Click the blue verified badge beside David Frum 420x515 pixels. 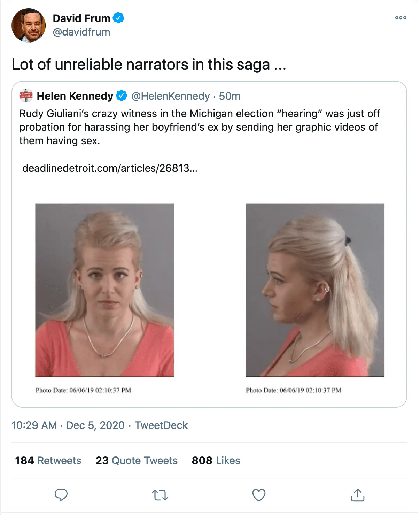[119, 18]
